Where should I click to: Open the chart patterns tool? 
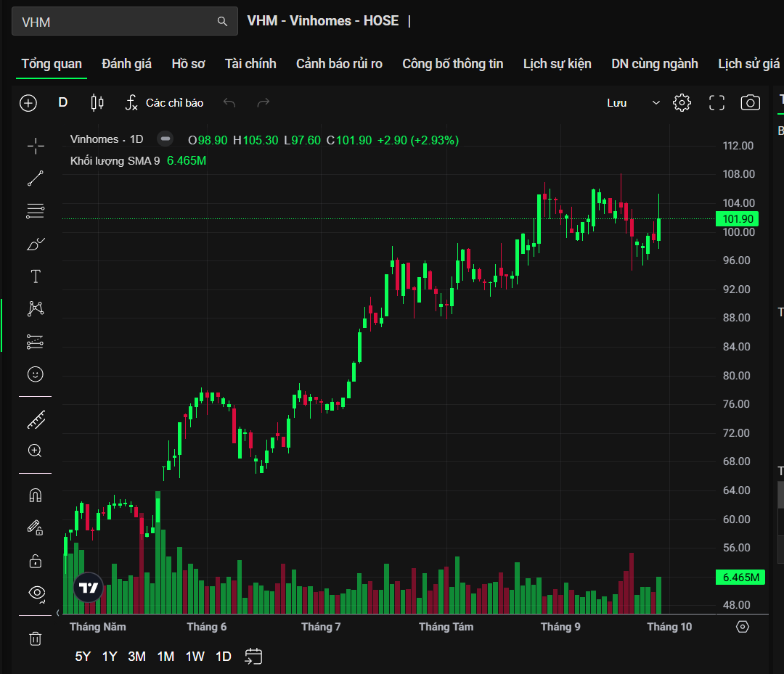point(36,309)
